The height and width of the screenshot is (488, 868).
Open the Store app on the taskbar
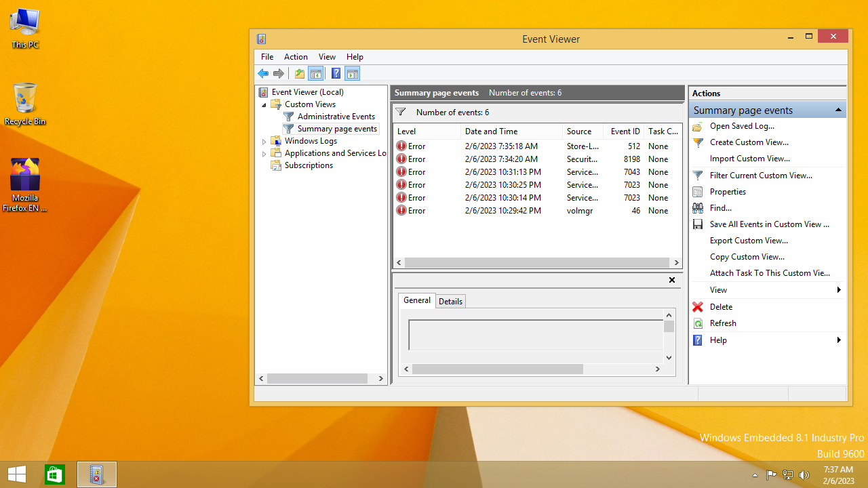tap(55, 474)
